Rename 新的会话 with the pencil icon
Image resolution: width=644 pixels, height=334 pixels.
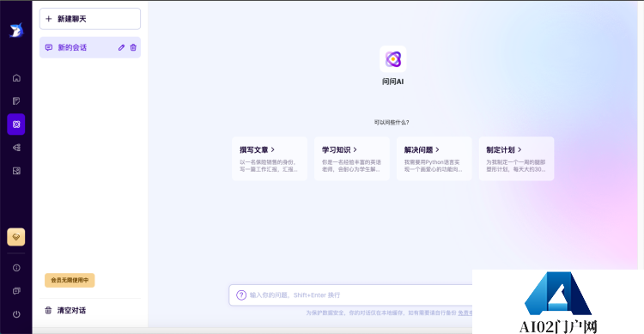(121, 48)
